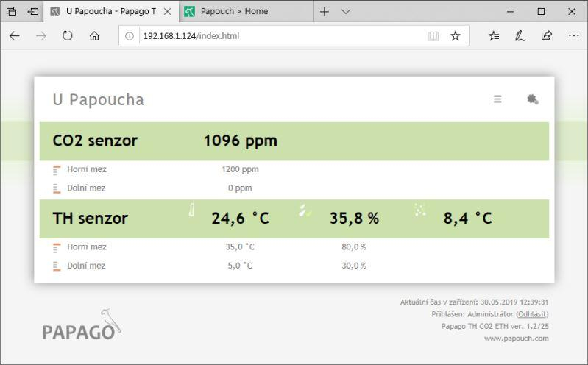Click the PAPAGO parrot logo
The height and width of the screenshot is (365, 588).
click(80, 326)
